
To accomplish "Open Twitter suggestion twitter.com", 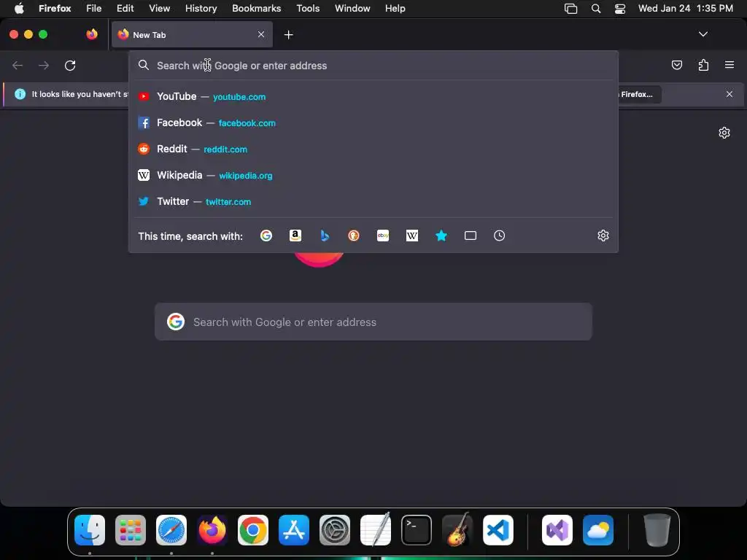I will [x=373, y=201].
